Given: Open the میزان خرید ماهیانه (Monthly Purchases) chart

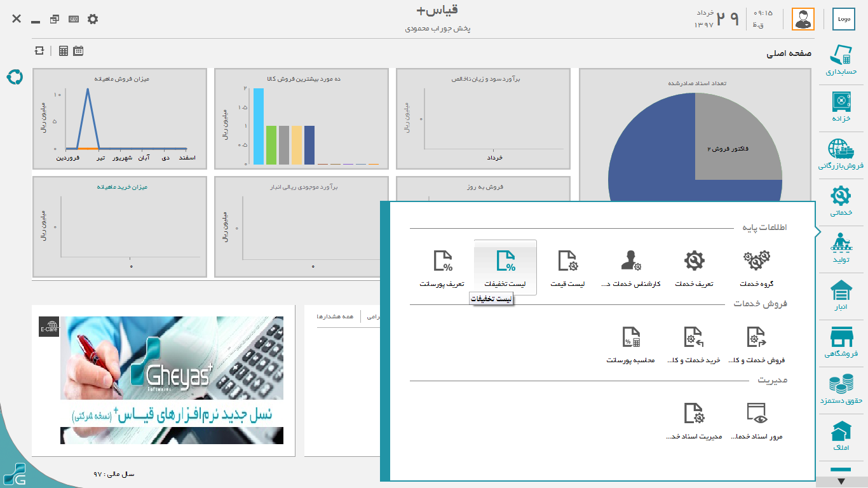Looking at the screenshot, I should pos(120,227).
